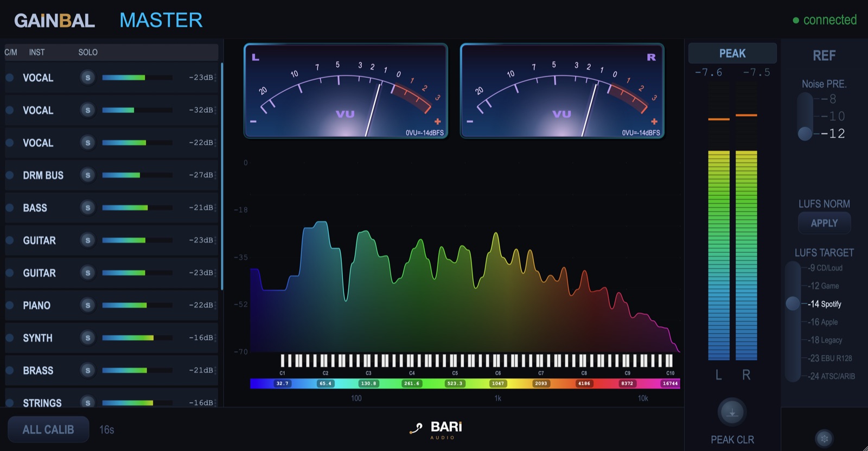Open the three-dot menu beside DRM BUS -27dB
Viewport: 868px width, 451px height.
(215, 175)
